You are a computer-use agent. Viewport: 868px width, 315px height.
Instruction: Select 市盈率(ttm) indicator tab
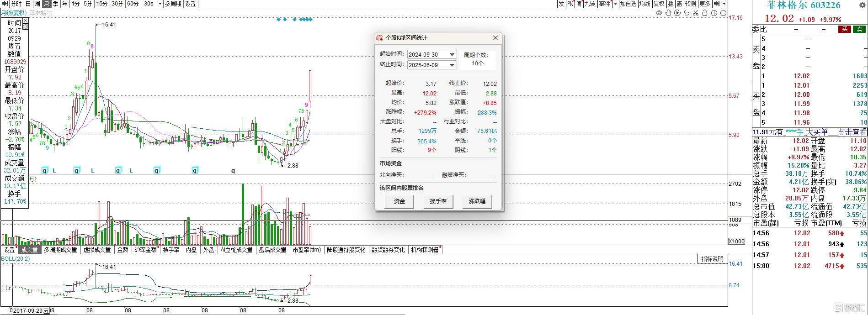point(307,250)
